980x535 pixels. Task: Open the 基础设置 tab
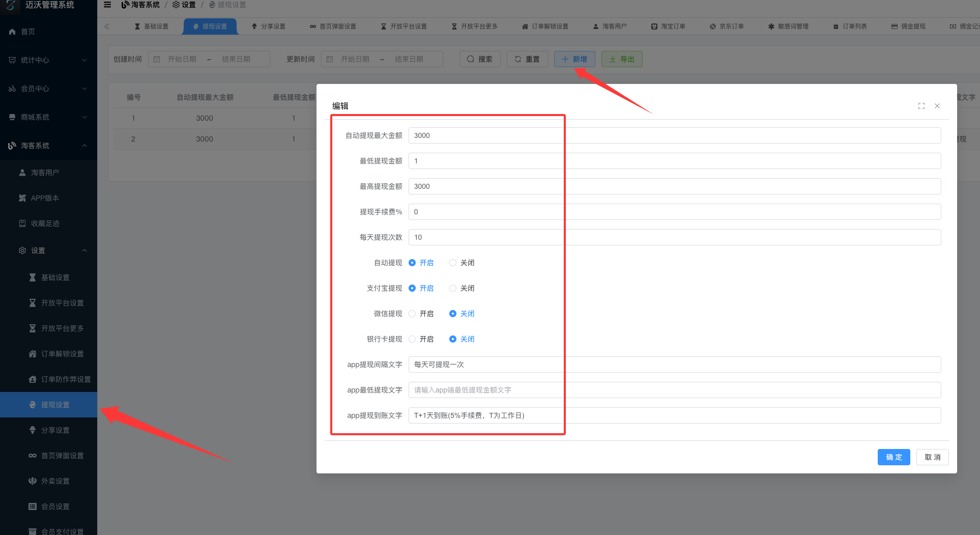(x=152, y=26)
